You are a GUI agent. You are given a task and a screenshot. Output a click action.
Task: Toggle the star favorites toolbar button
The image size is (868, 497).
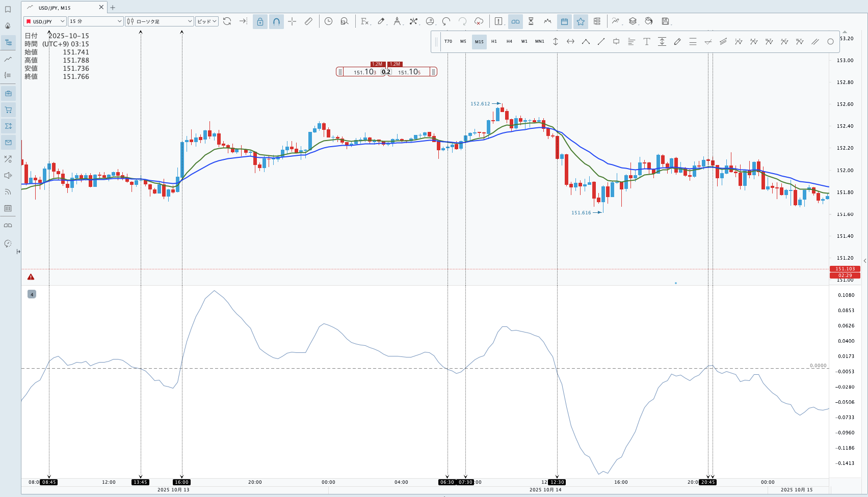tap(581, 21)
